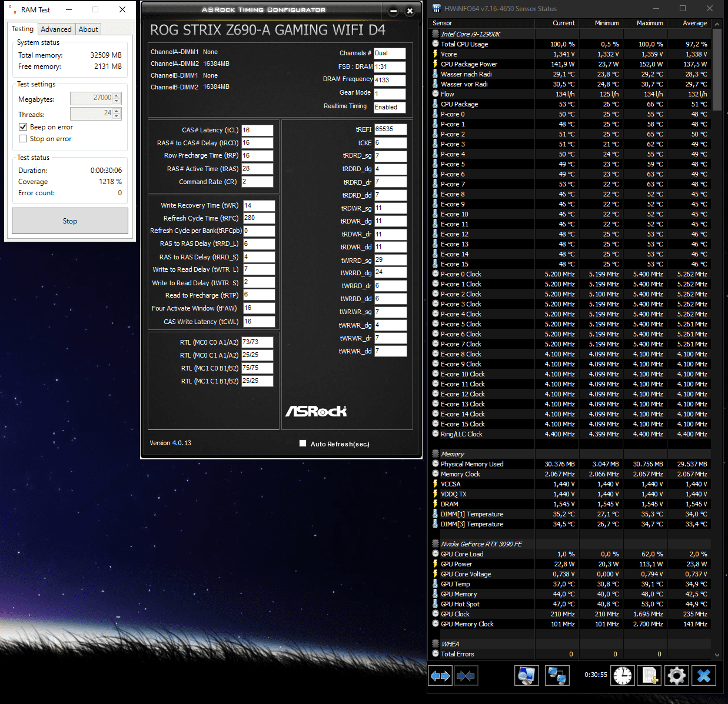Viewport: 728px width, 704px height.
Task: Increase Threads value with up arrow
Action: (x=117, y=111)
